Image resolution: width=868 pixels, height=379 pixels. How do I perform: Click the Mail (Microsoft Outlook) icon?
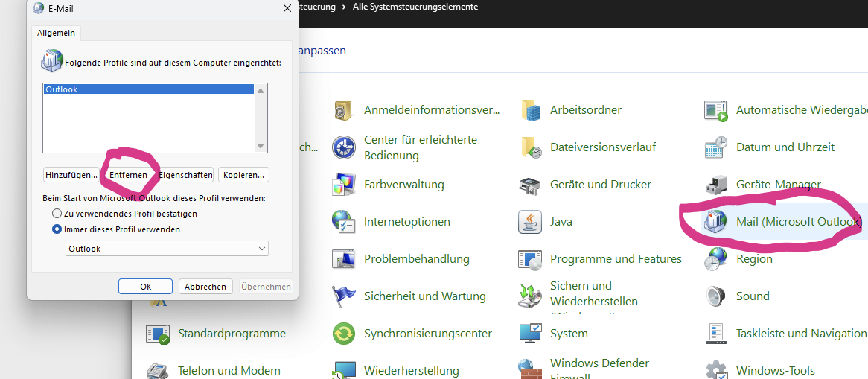coord(716,222)
